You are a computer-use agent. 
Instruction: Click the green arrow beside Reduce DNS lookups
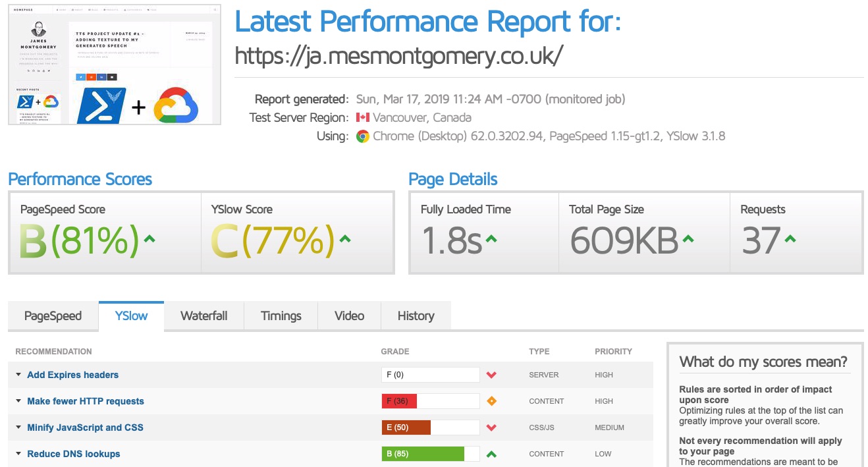point(491,453)
